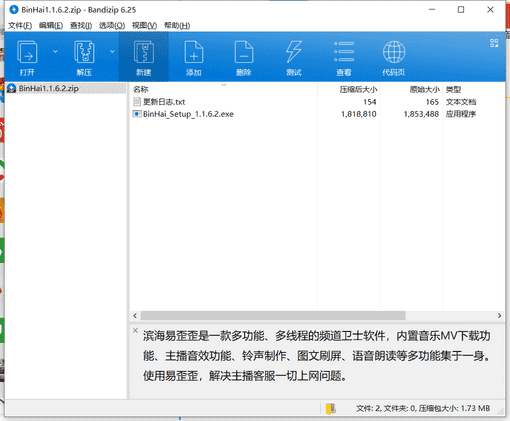Viewport: 510px width, 421px height.
Task: Click compressed size 154 cell
Action: pyautogui.click(x=370, y=102)
